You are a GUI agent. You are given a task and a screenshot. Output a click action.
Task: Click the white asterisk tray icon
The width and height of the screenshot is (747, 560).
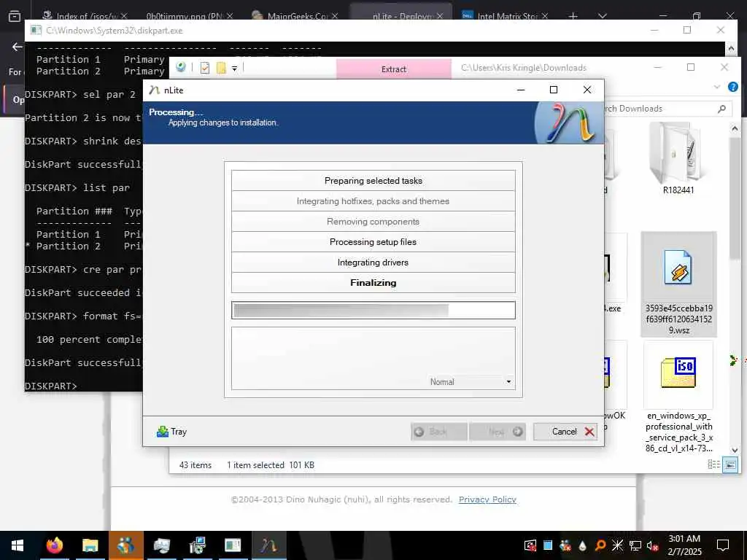point(617,545)
